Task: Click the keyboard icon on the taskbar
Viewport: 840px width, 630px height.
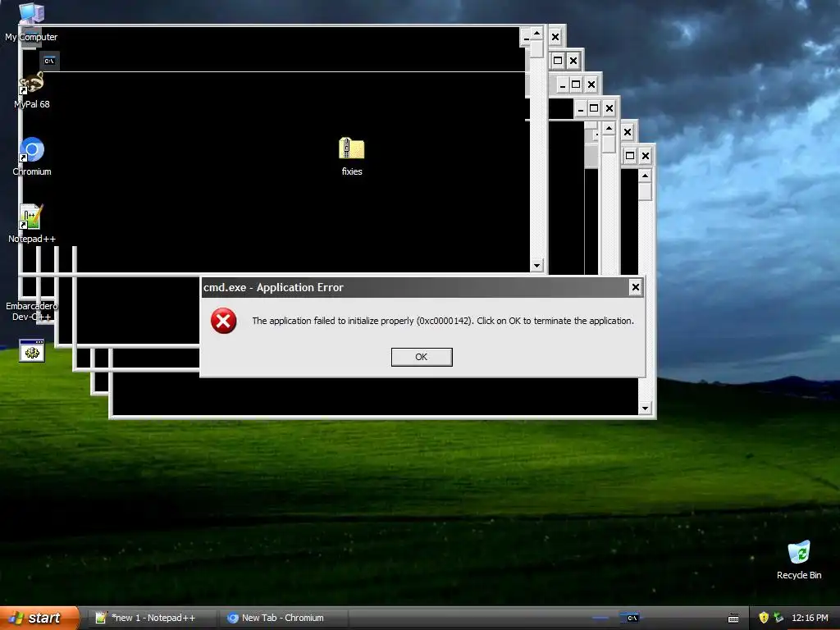Action: [x=733, y=619]
